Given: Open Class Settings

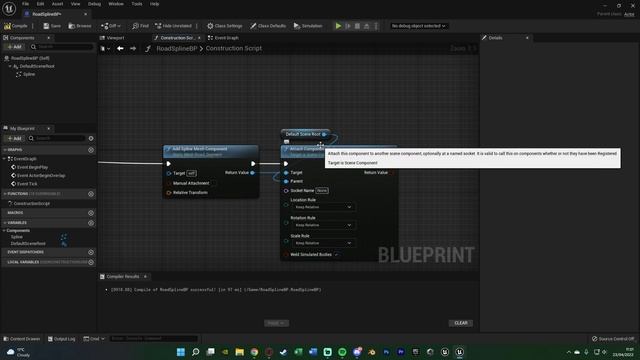Looking at the screenshot, I should pyautogui.click(x=224, y=26).
